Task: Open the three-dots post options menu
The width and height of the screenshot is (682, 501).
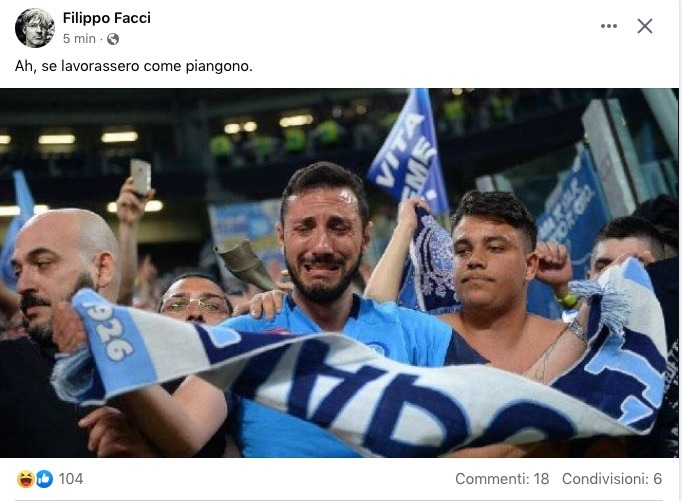Action: (608, 26)
